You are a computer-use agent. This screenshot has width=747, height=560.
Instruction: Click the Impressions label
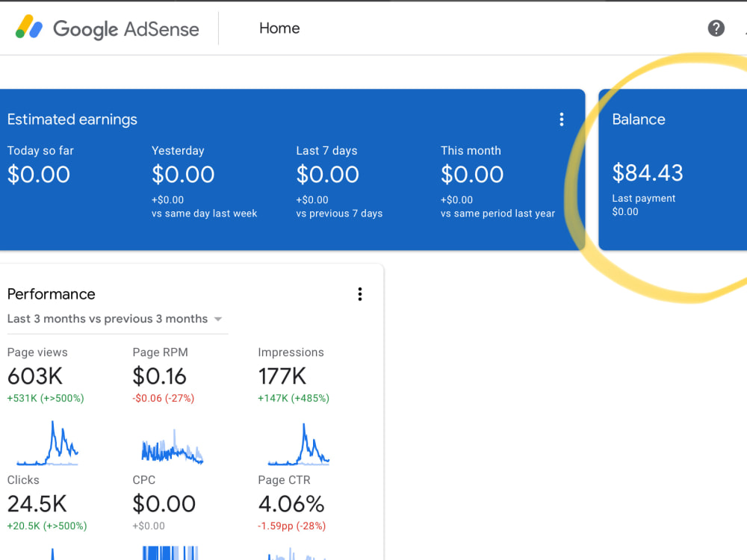point(291,352)
